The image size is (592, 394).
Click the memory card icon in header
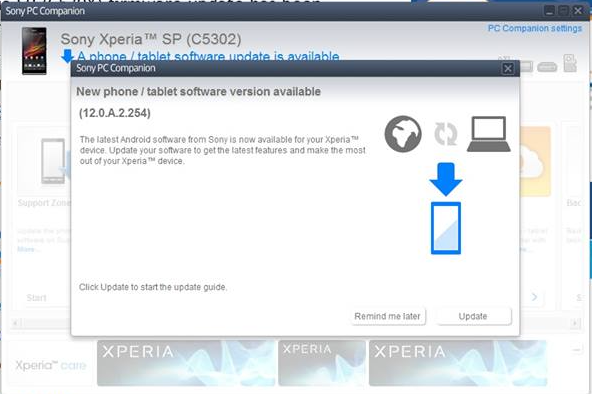(x=570, y=63)
